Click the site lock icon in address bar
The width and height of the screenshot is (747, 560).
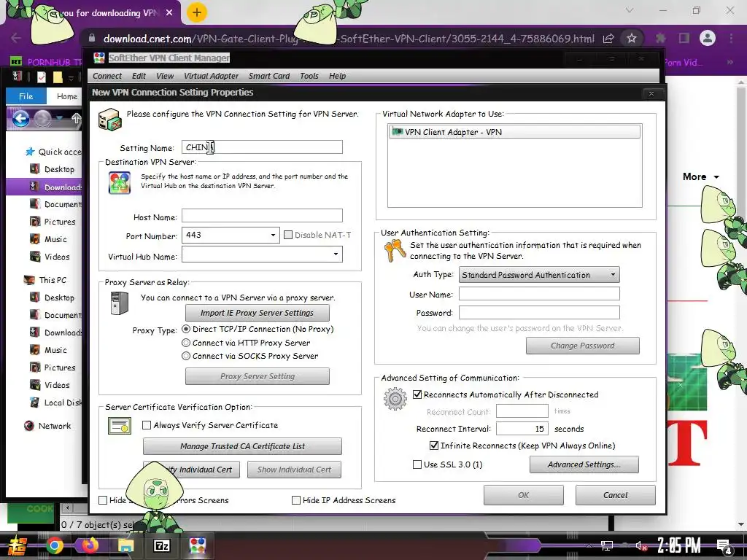pyautogui.click(x=92, y=38)
